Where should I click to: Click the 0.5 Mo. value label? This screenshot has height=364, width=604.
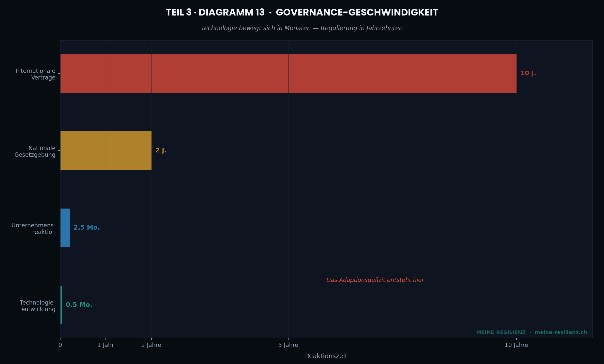point(79,305)
